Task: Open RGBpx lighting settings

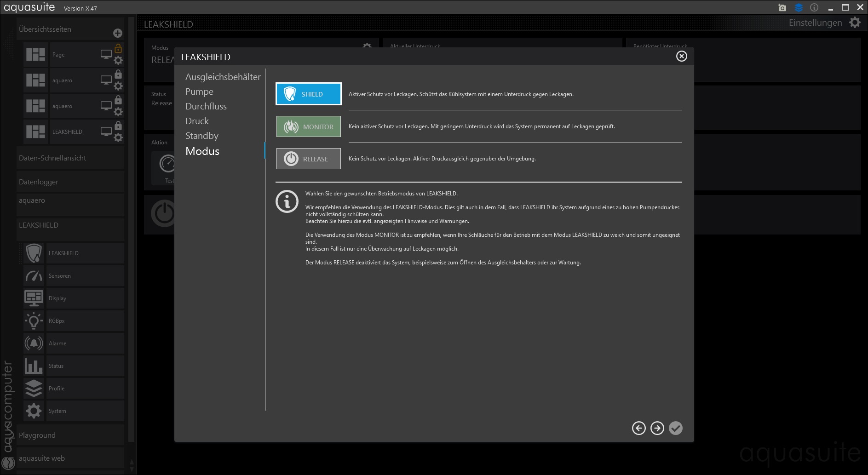Action: (57, 321)
